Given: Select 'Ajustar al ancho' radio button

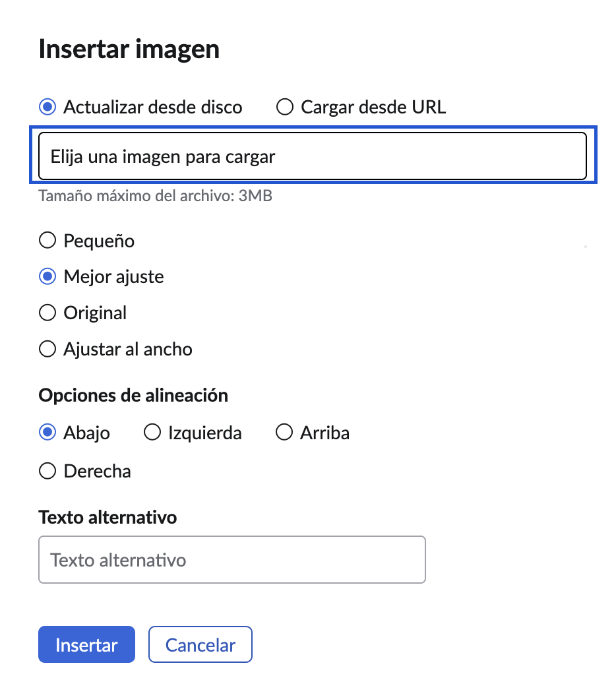Looking at the screenshot, I should point(47,348).
